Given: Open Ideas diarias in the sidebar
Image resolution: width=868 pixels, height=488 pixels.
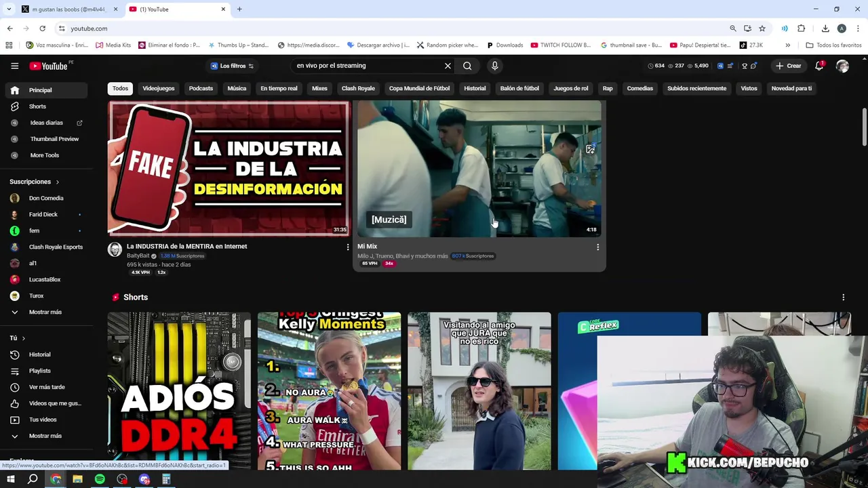Looking at the screenshot, I should click(x=46, y=123).
